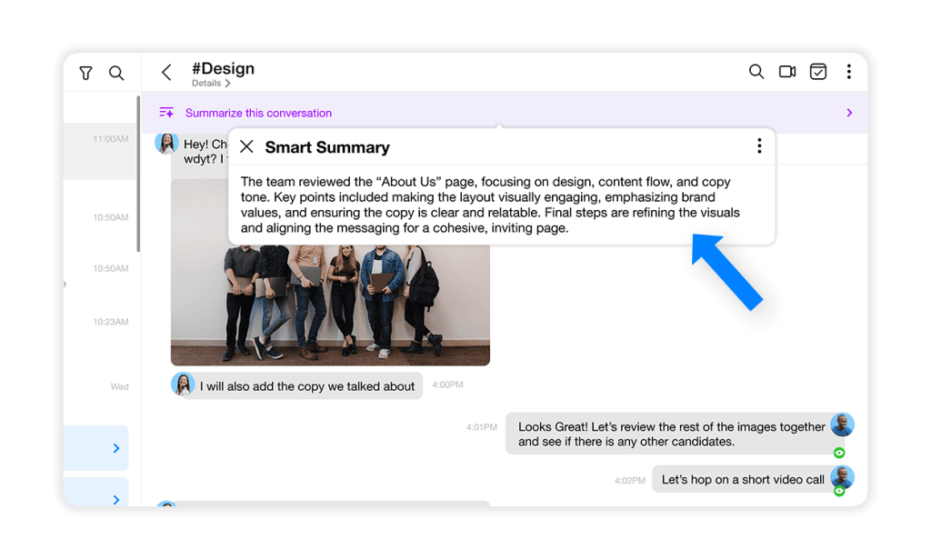
Task: Open the channel three-dot menu
Action: (848, 71)
